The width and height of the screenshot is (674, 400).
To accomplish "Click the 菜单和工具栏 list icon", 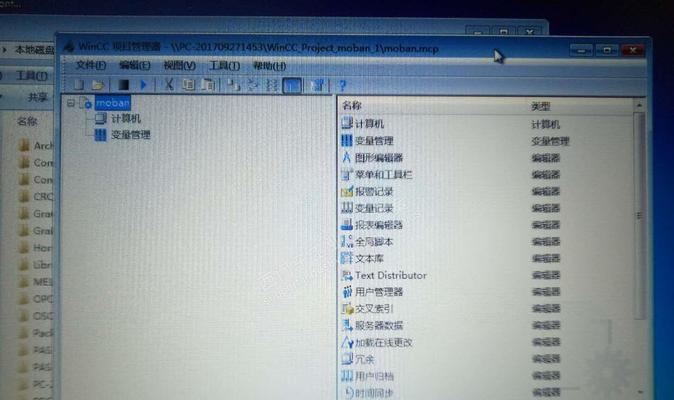I will point(346,174).
